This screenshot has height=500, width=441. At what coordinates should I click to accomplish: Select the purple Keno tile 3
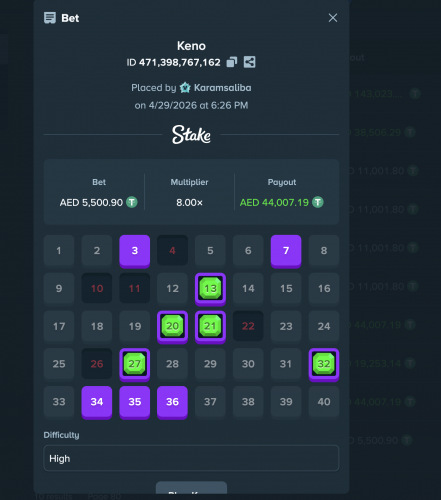tap(135, 251)
